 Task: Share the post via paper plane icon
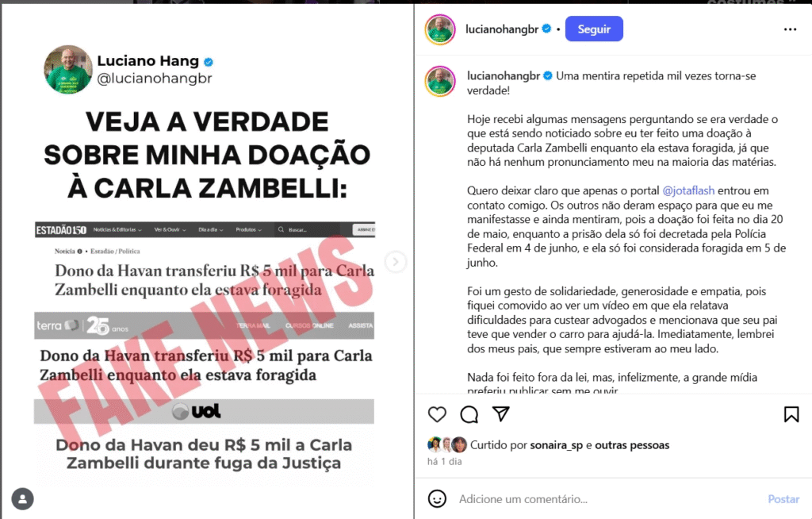pyautogui.click(x=501, y=413)
